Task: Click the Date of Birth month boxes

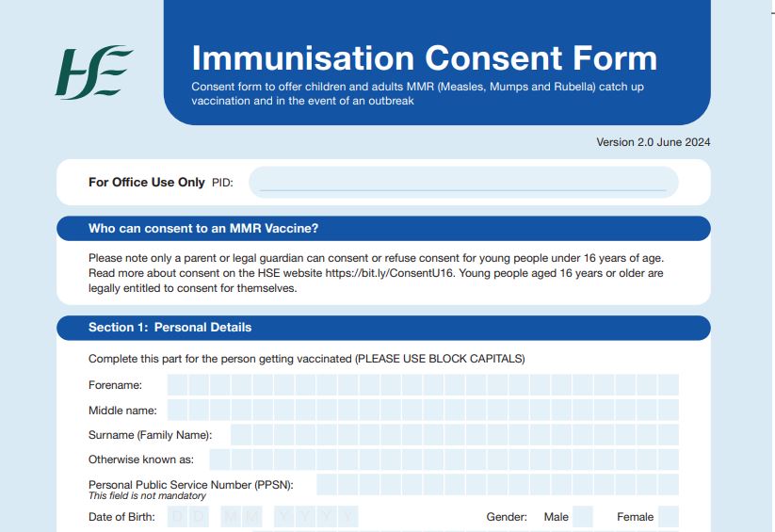Action: tap(241, 517)
